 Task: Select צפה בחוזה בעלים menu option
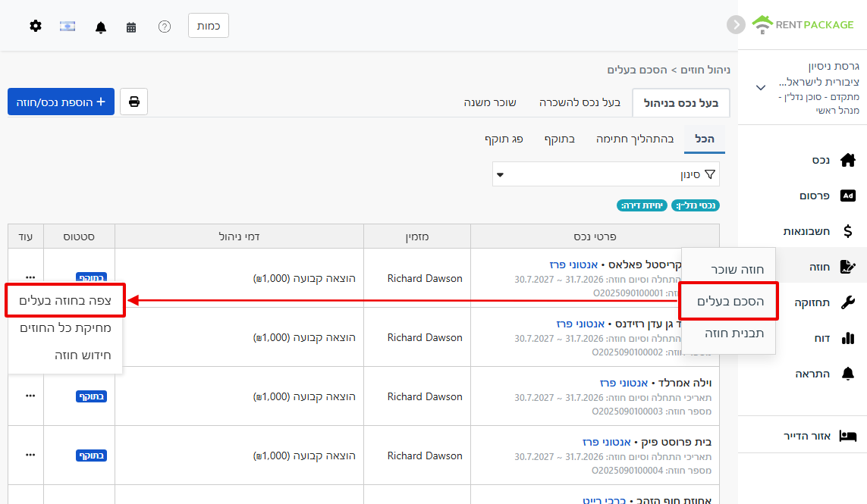(65, 300)
